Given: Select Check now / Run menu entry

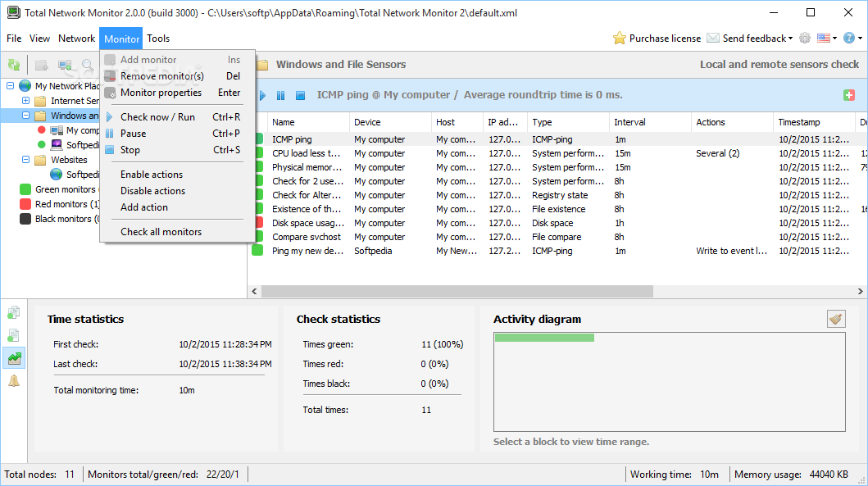Looking at the screenshot, I should coord(177,117).
